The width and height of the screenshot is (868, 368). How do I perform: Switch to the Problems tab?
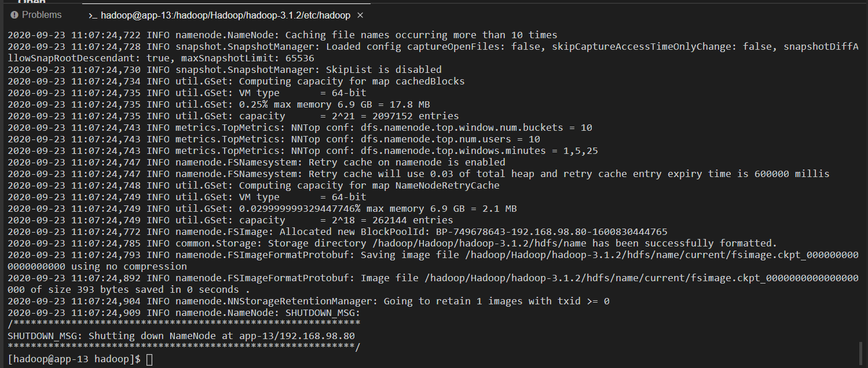[35, 14]
